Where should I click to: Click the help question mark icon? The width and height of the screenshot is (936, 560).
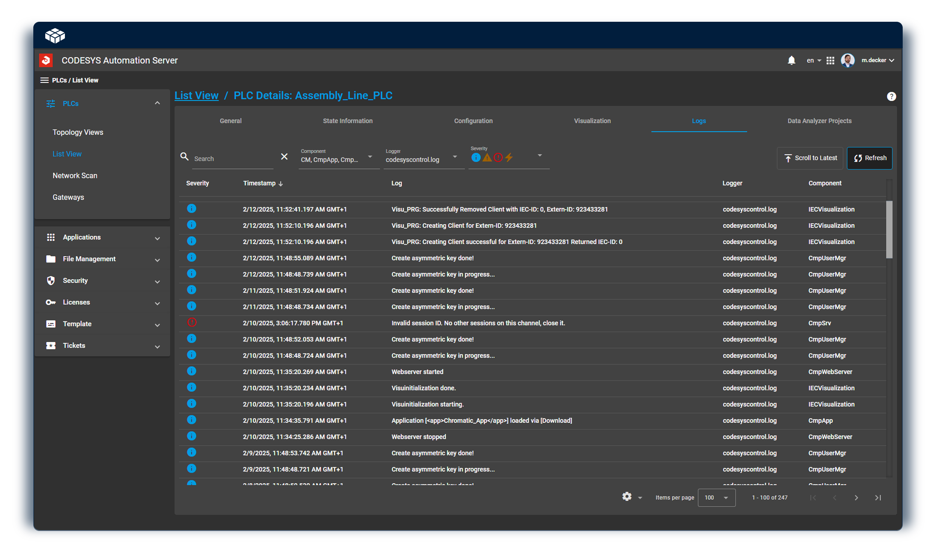(891, 96)
